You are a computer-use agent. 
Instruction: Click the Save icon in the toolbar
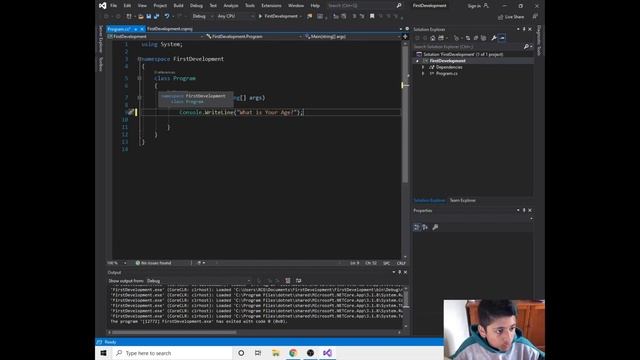(x=149, y=16)
